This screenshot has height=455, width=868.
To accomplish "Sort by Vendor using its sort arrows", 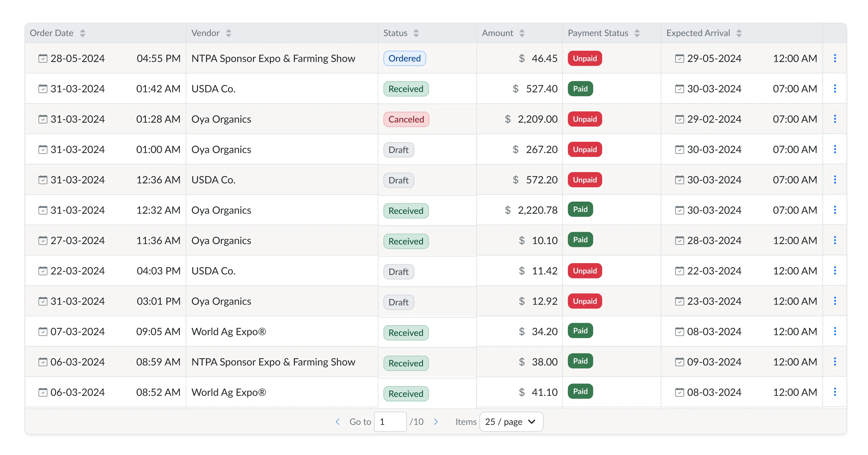I will (229, 33).
